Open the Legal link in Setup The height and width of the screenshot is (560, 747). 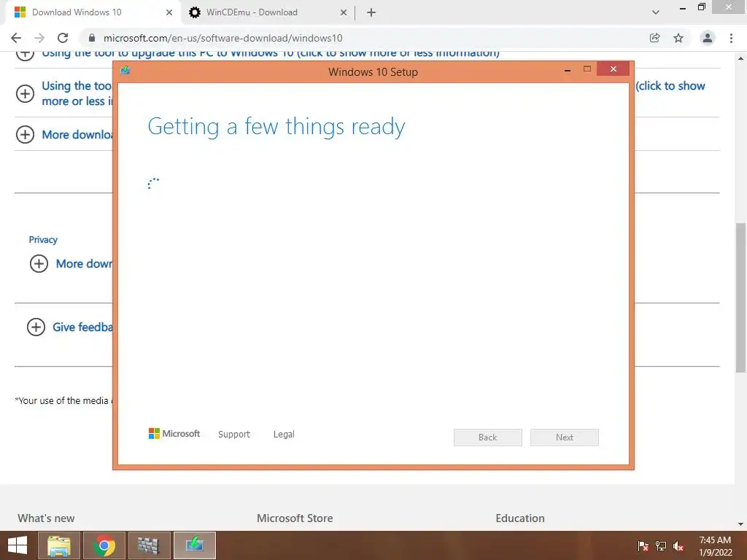(x=284, y=435)
